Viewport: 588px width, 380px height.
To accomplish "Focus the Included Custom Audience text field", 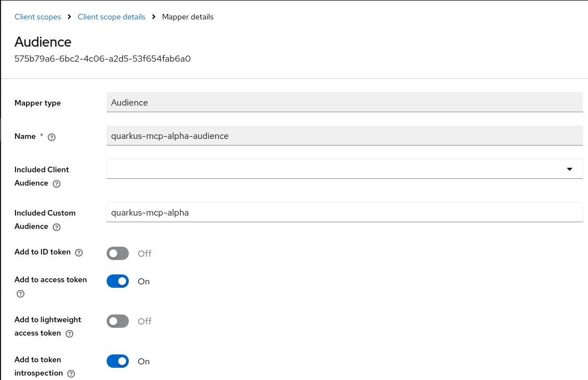I will [344, 212].
